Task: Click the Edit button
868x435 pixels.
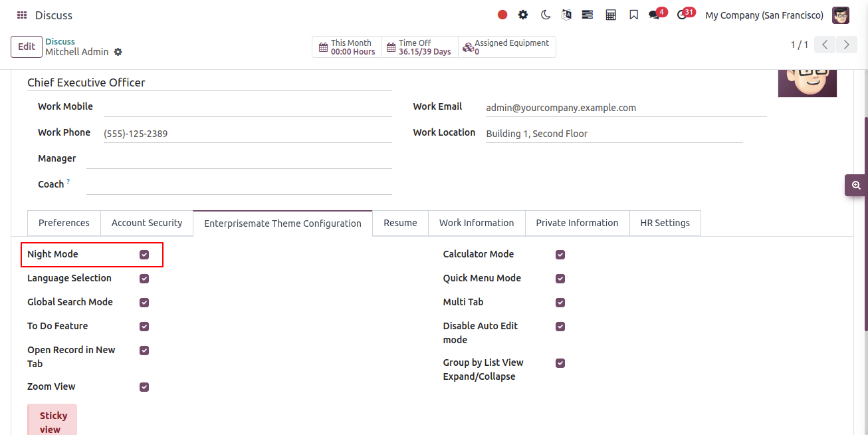Action: tap(27, 47)
